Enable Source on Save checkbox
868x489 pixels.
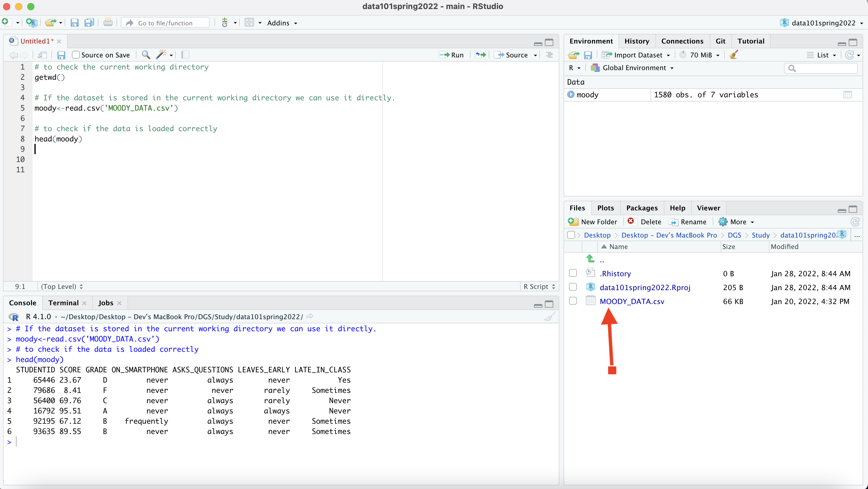pyautogui.click(x=76, y=55)
